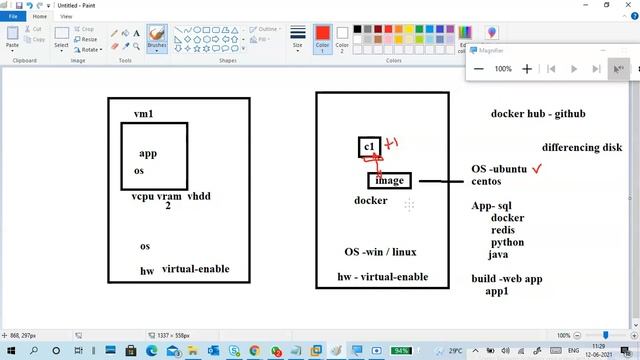Open the Size thickness dropdown
The height and width of the screenshot is (360, 640).
(298, 39)
